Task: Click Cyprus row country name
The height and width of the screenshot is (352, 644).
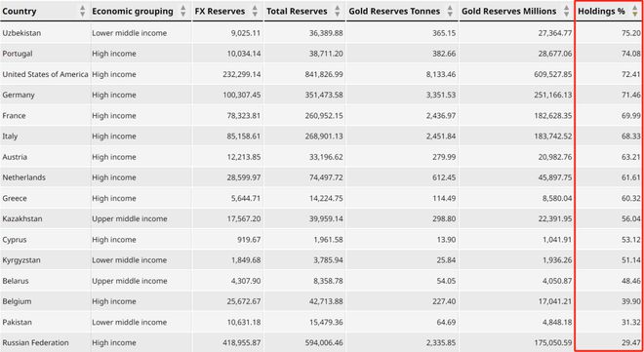Action: 15,240
